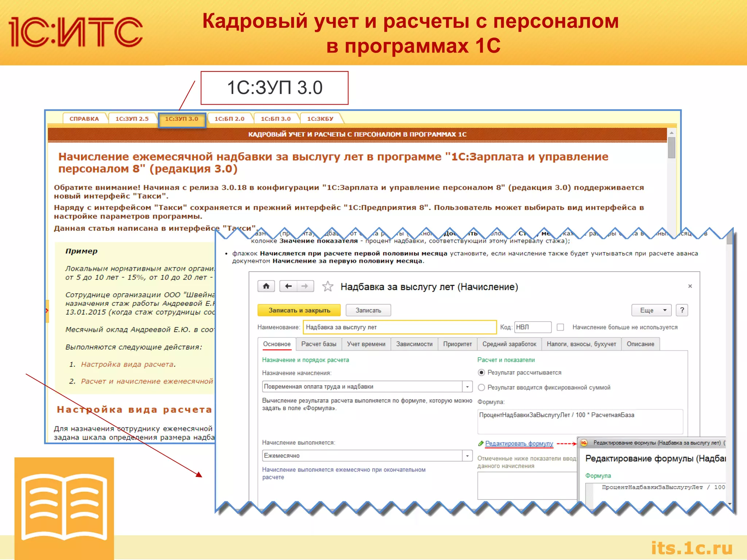Image resolution: width=747 pixels, height=560 pixels.
Task: Close the Надбавка за выслугу лет form
Action: (690, 286)
